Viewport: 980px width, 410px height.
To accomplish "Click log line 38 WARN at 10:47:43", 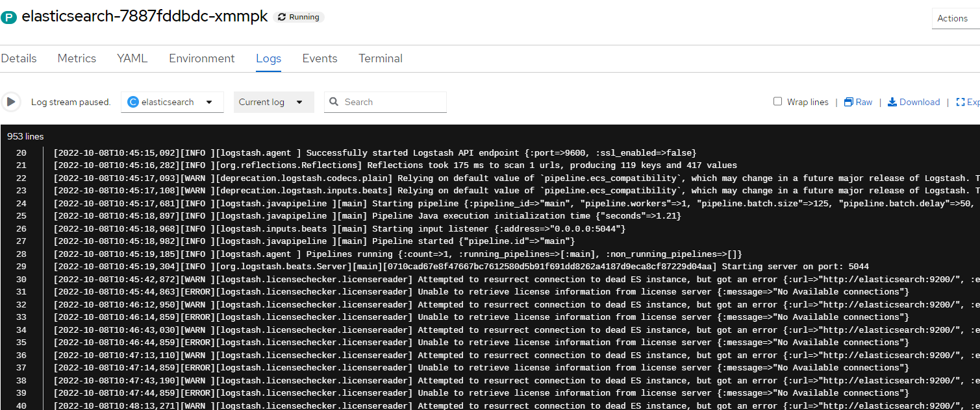I will click(x=516, y=381).
